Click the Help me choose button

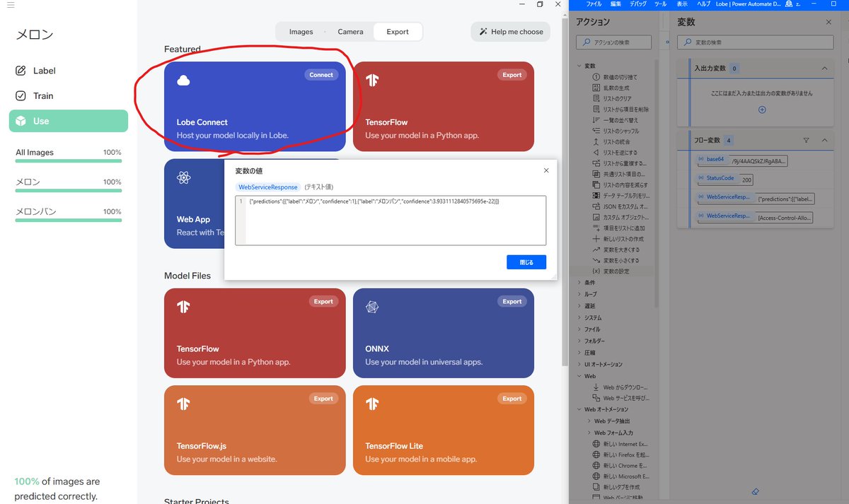tap(510, 32)
